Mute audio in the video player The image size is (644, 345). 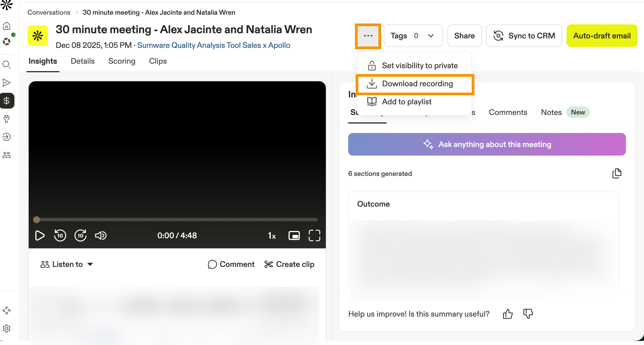pos(101,235)
